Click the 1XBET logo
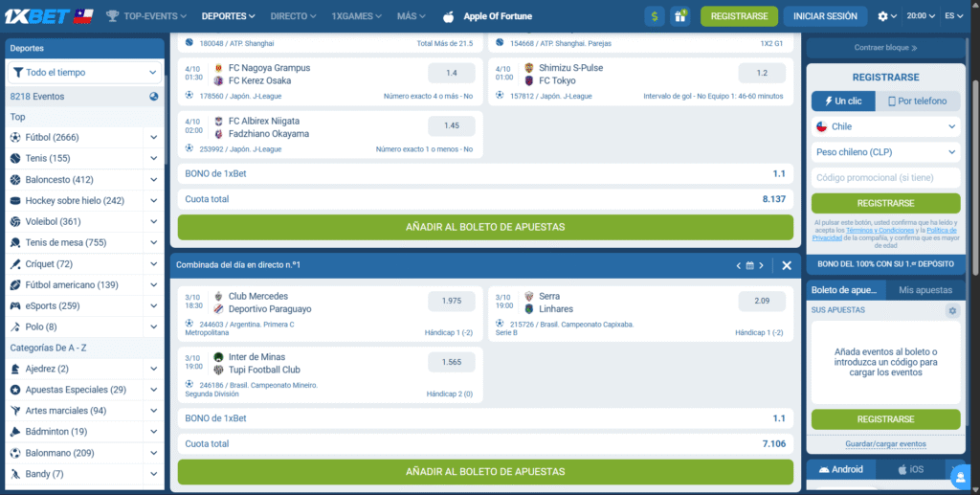 point(36,16)
